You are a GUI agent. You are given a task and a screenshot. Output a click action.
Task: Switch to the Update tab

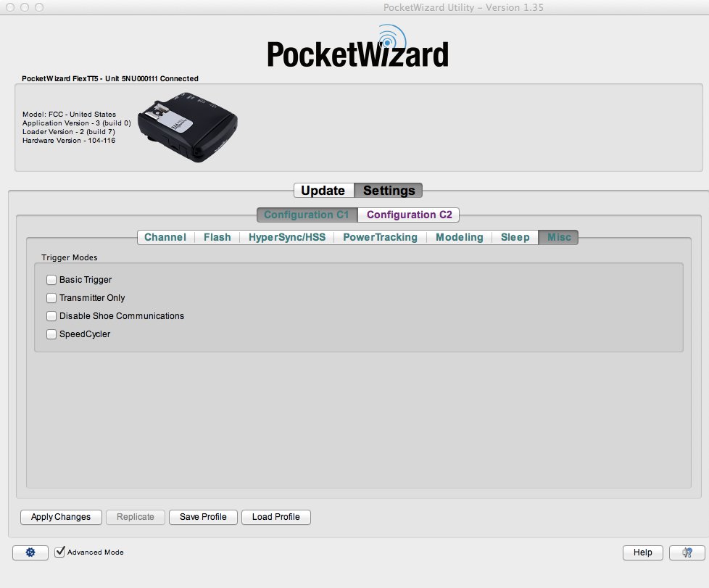(x=323, y=191)
